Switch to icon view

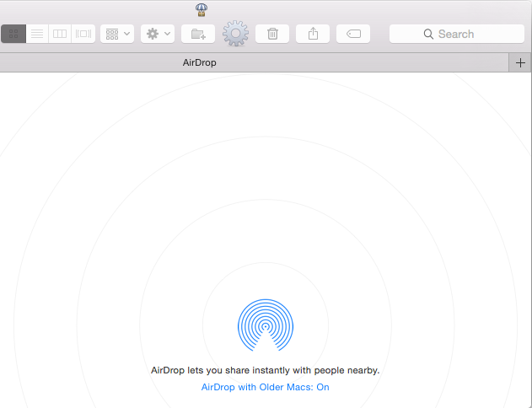13,34
